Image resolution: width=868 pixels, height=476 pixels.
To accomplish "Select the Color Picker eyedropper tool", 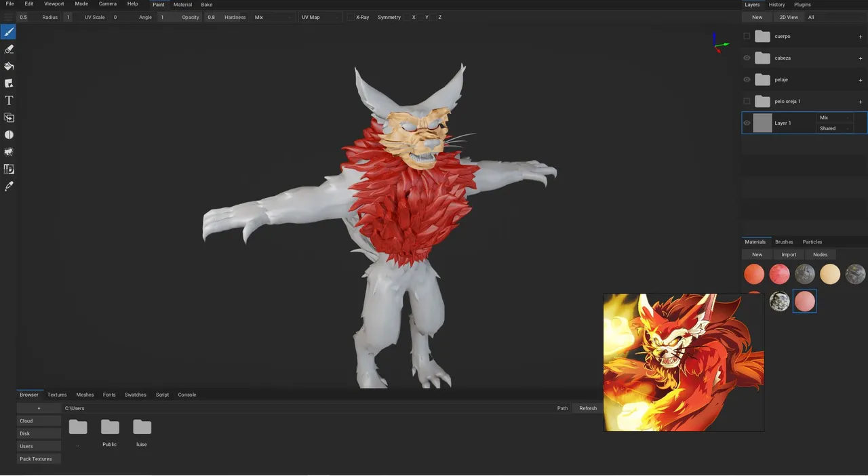I will click(x=9, y=186).
